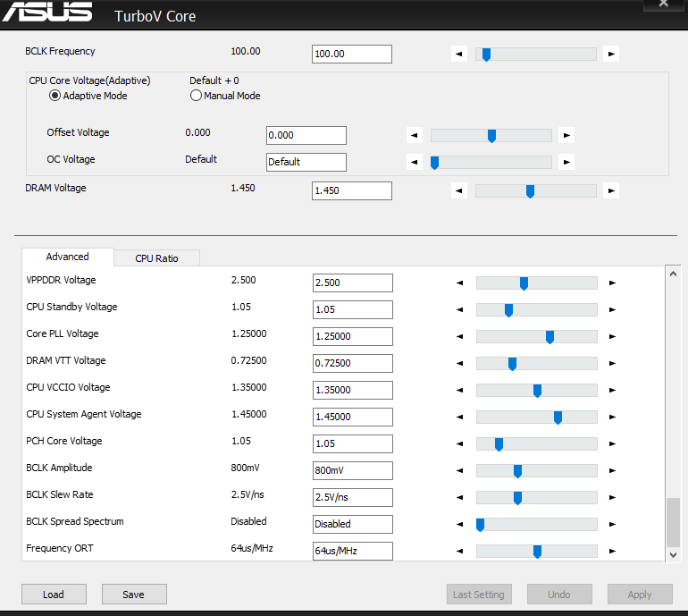This screenshot has height=616, width=688.
Task: Decrease Offset Voltage with left arrow
Action: [x=415, y=135]
